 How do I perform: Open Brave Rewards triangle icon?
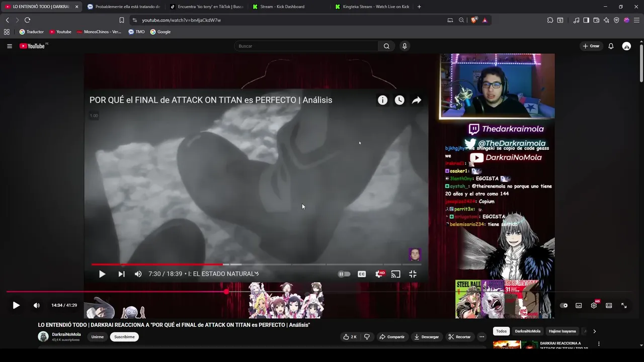point(485,20)
